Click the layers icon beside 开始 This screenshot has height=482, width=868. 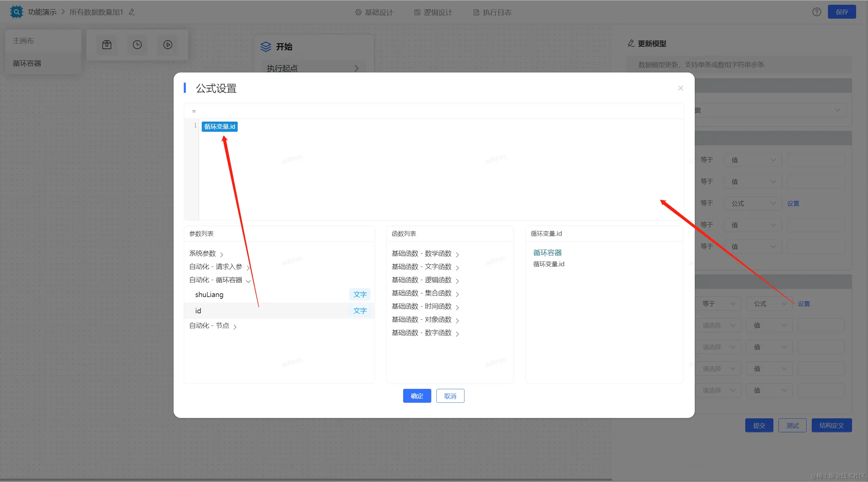266,46
